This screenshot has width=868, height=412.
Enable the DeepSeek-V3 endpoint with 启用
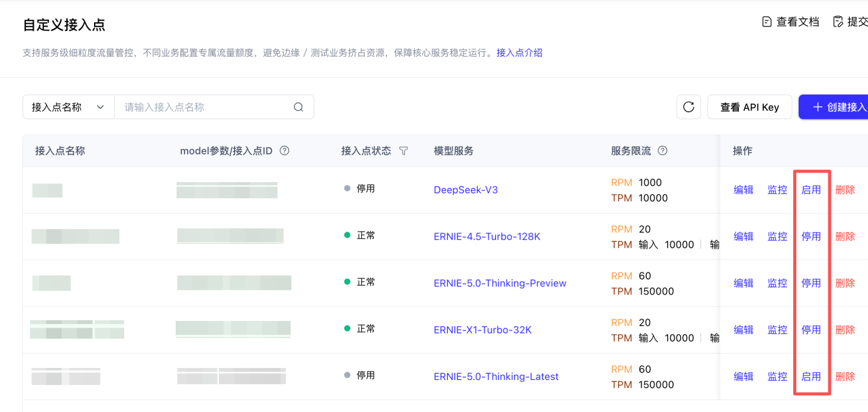(811, 190)
